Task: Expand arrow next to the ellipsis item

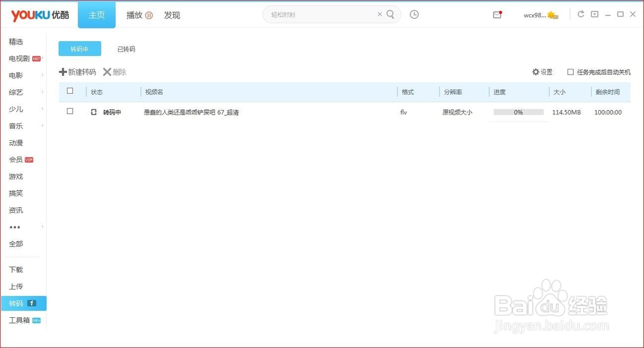Action: (43, 226)
